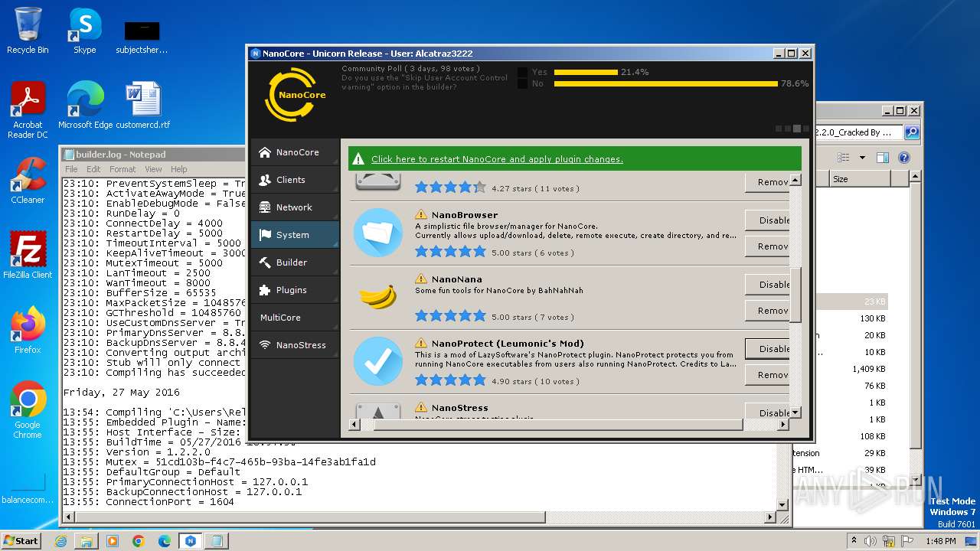Open Recycle Bin desktop icon
The width and height of the screenshot is (980, 551).
(x=28, y=31)
